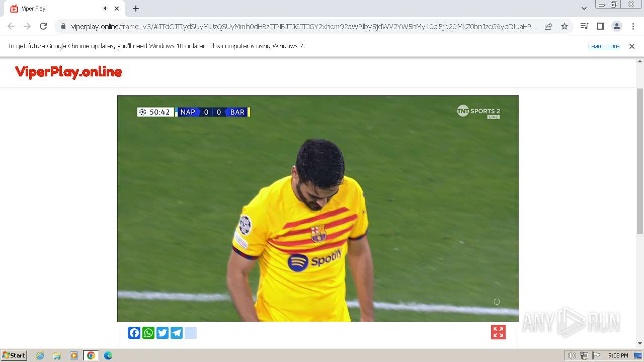
Task: Share this page from address bar
Action: coord(548,26)
